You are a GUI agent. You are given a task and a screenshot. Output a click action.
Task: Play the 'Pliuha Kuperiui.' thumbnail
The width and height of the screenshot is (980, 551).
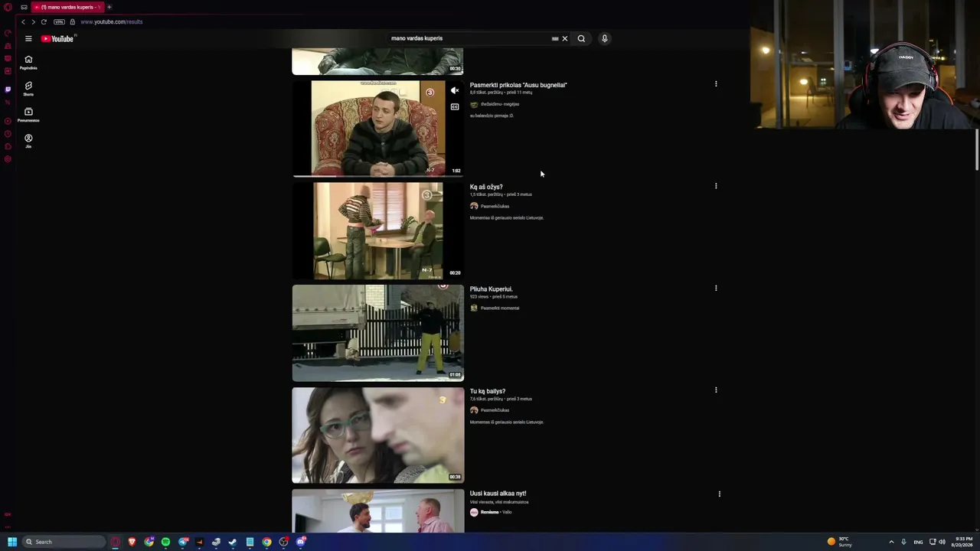(377, 333)
